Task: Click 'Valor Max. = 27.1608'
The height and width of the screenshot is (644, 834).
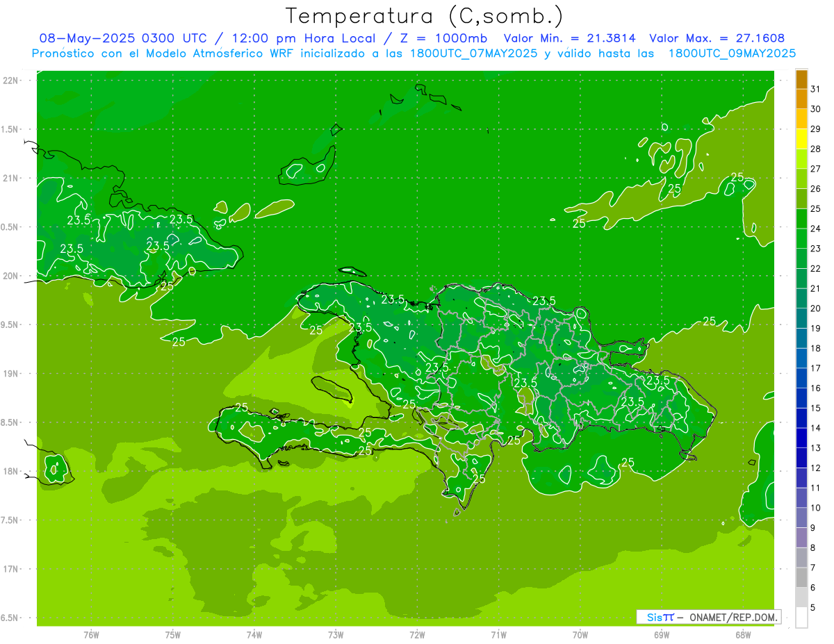Action: click(x=717, y=38)
